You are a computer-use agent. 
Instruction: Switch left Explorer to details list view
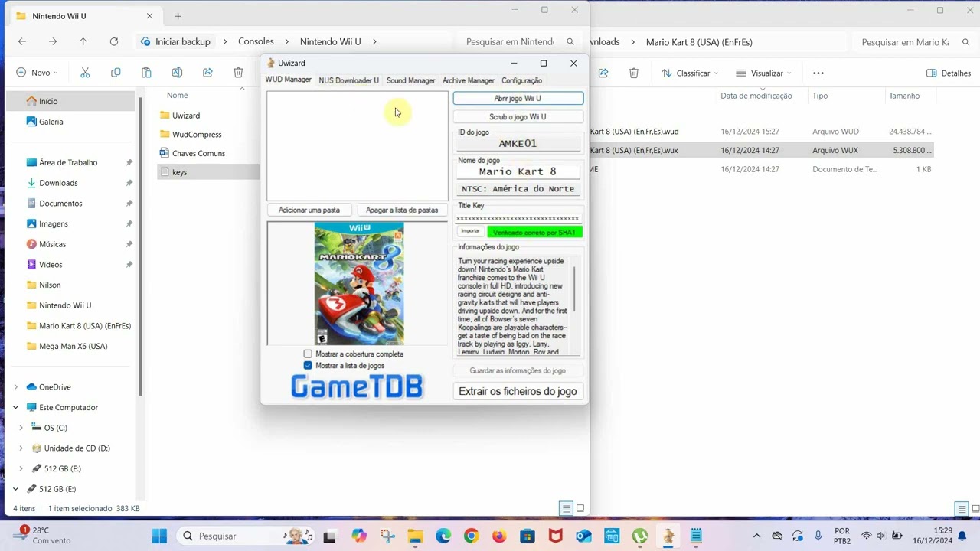(x=566, y=508)
